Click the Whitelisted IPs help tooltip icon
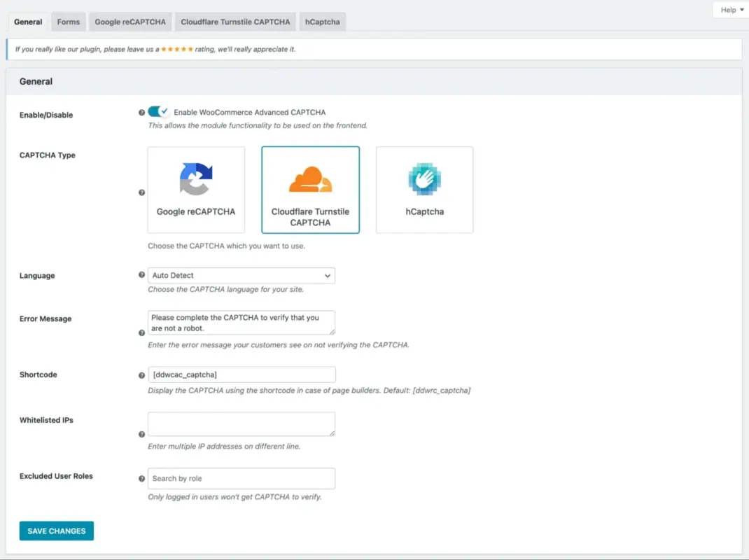This screenshot has height=560, width=749. [141, 434]
